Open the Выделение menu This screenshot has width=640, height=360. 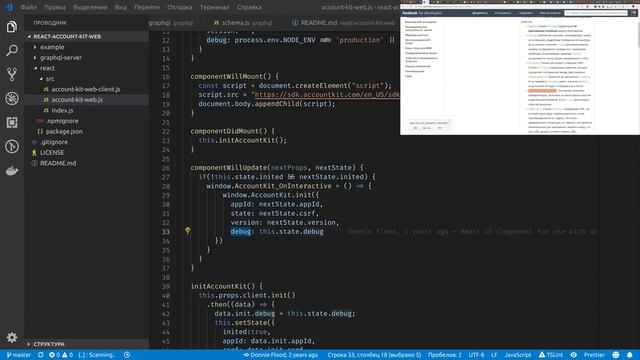point(90,7)
